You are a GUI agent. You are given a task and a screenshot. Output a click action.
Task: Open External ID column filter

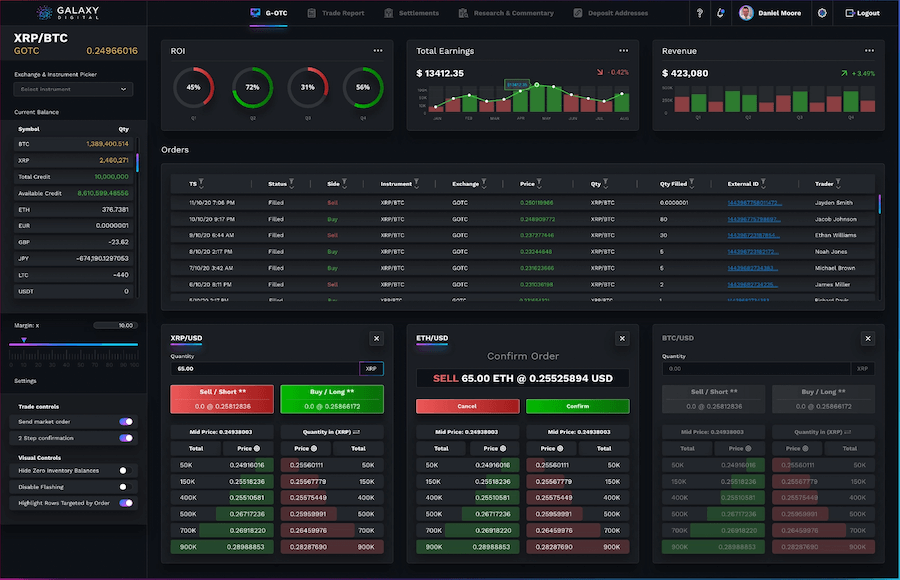[763, 184]
